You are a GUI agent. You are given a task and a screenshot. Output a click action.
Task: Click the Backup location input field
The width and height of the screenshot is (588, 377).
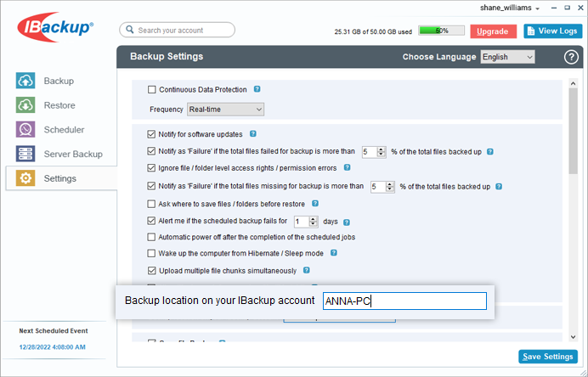[x=404, y=301]
